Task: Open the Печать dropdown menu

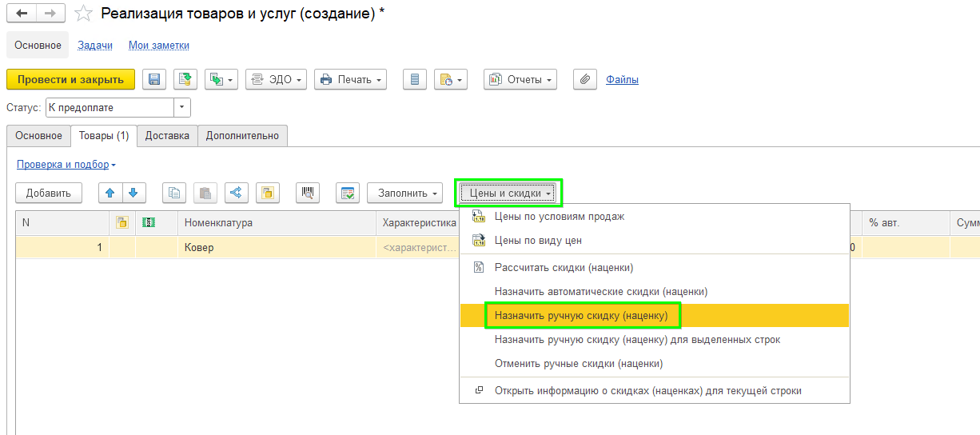Action: click(x=350, y=79)
